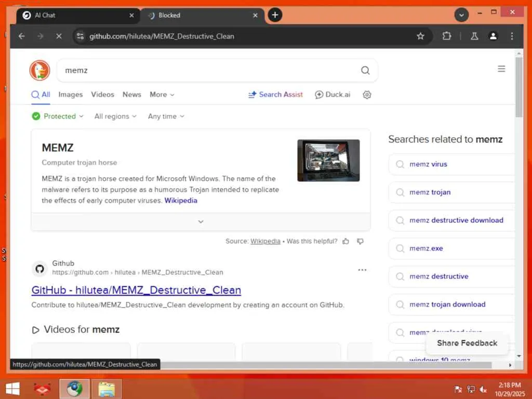This screenshot has width=532, height=399.
Task: Bookmark this page with the star icon
Action: click(420, 36)
